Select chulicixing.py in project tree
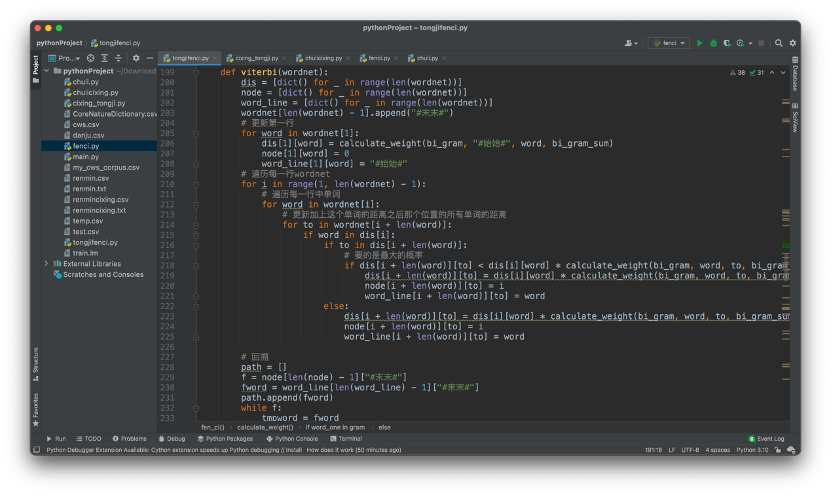The height and width of the screenshot is (496, 832). point(95,92)
